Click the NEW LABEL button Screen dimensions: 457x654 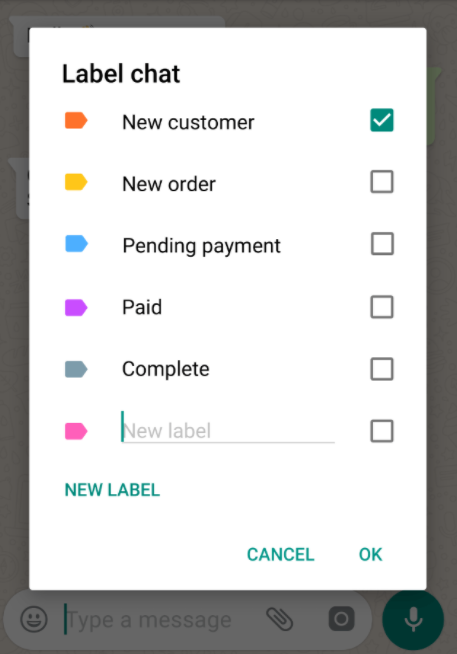[x=112, y=490]
